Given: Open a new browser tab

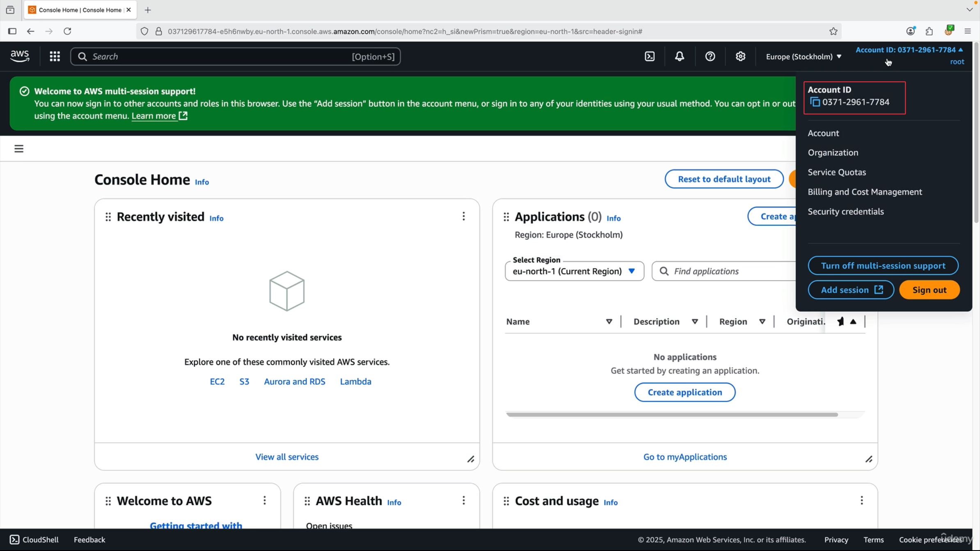Looking at the screenshot, I should click(x=148, y=10).
